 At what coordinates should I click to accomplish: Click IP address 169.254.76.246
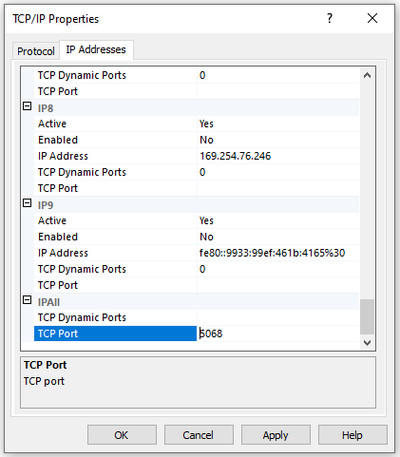[235, 156]
